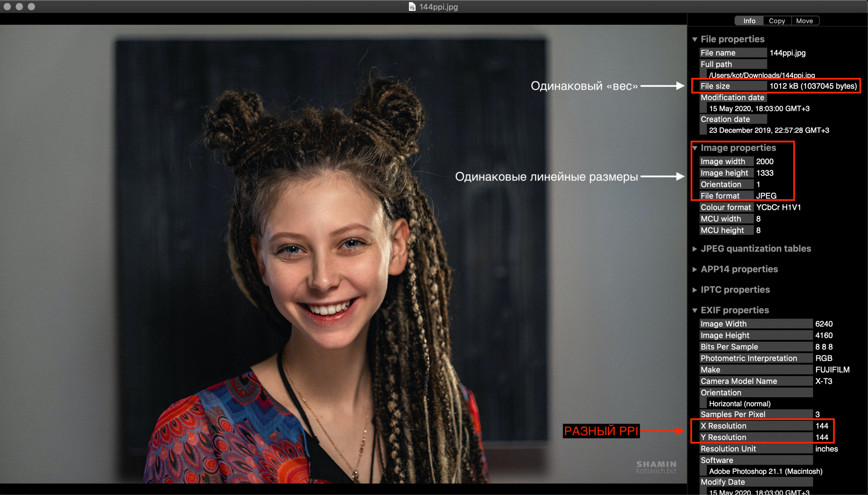Viewport: 868px width, 495px height.
Task: Select the X Resolution value 144
Action: (822, 425)
